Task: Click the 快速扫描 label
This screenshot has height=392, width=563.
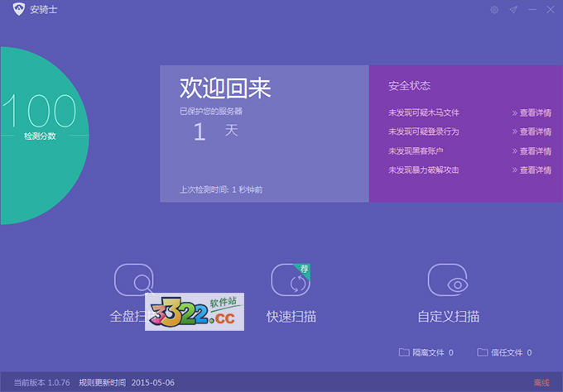Action: click(291, 316)
